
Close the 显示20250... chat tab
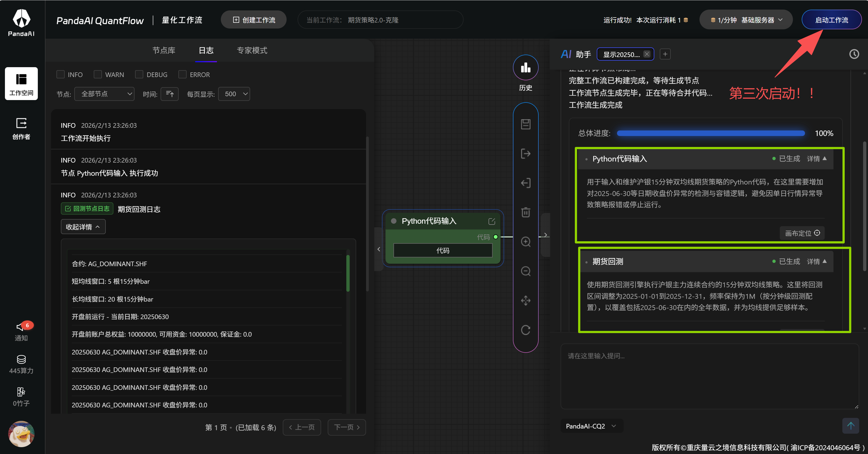(x=647, y=54)
